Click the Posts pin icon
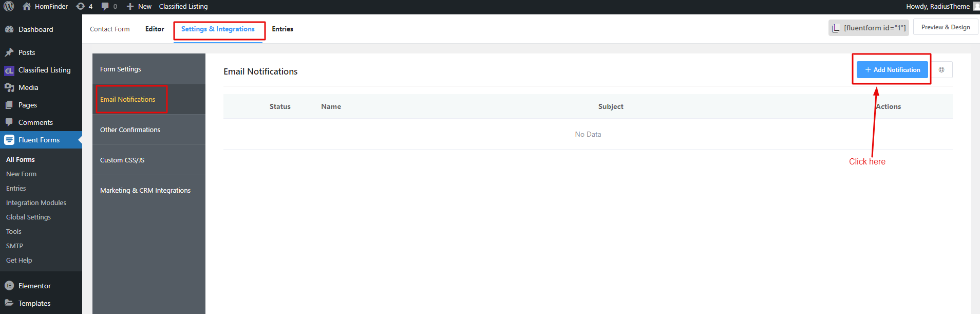The width and height of the screenshot is (980, 314). pyautogui.click(x=9, y=52)
